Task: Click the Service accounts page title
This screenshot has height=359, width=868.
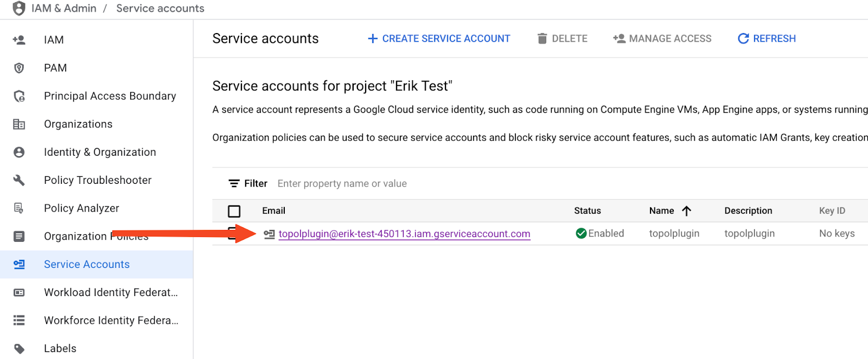Action: coord(265,39)
